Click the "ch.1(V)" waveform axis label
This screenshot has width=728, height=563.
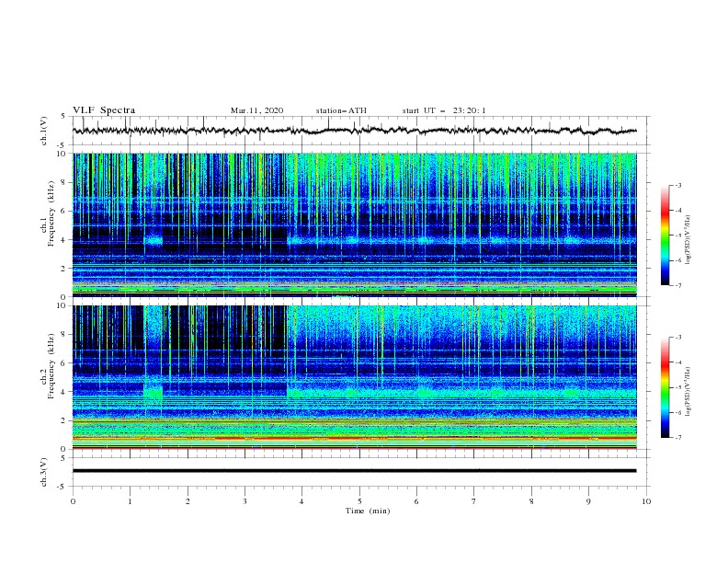click(x=44, y=131)
